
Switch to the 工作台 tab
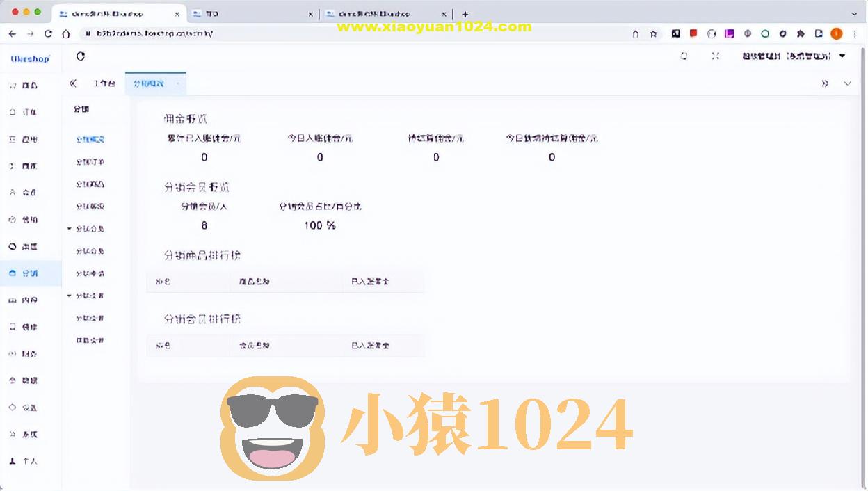[x=104, y=83]
